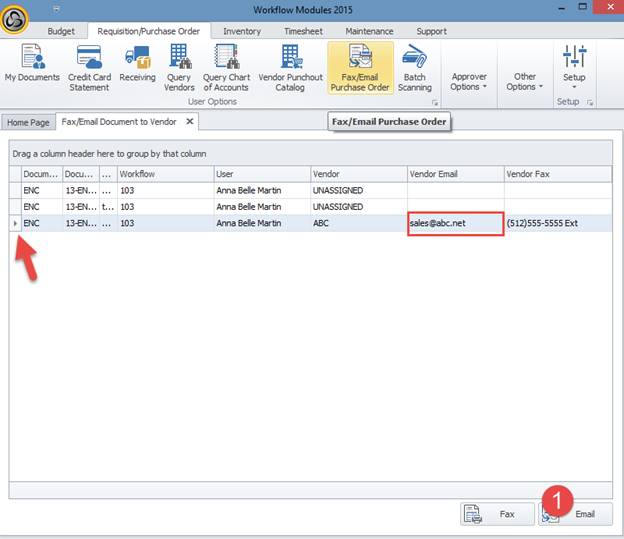Click the Email button
Viewport: 624px width, 539px height.
pyautogui.click(x=575, y=514)
